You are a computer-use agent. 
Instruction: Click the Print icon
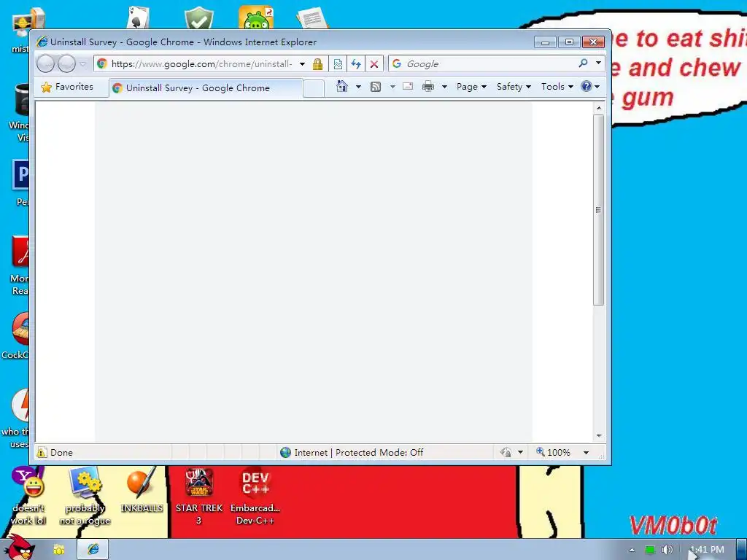(x=428, y=86)
